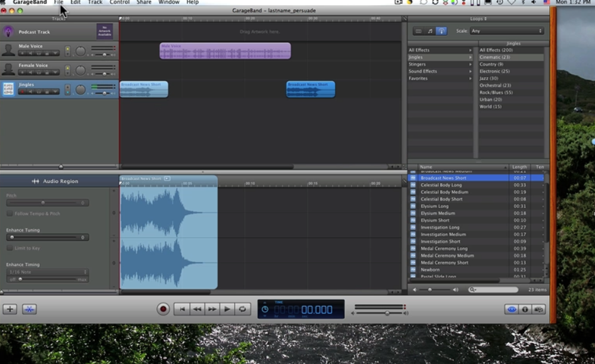
Task: Click the Male Voice pan knob
Action: coord(81,51)
